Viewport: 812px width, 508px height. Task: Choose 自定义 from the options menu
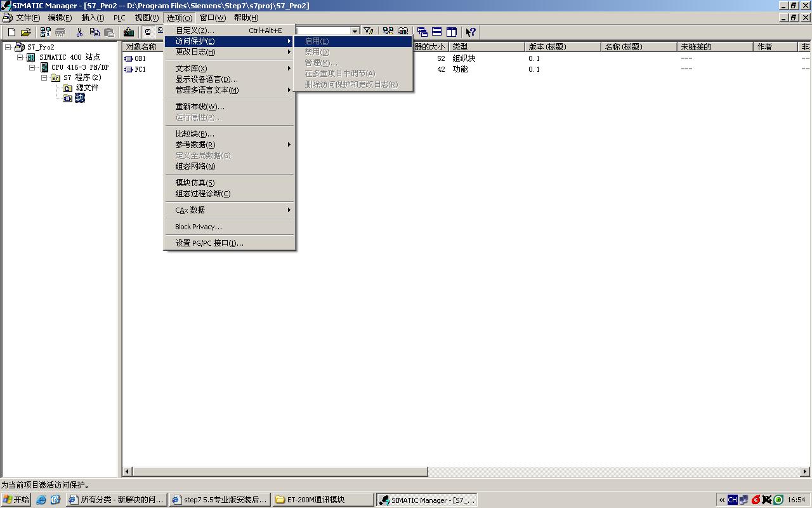pos(230,30)
